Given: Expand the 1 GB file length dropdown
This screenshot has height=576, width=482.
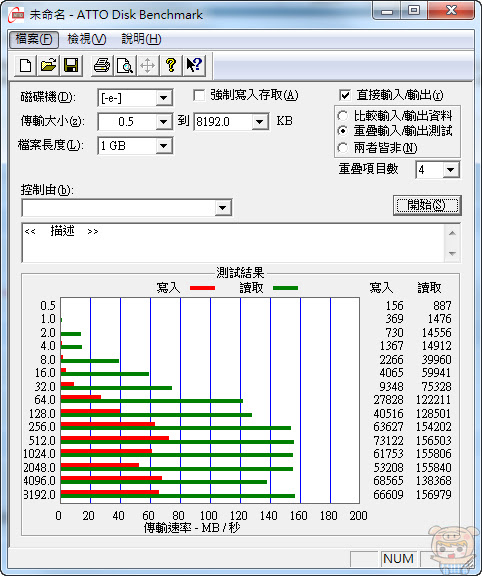Looking at the screenshot, I should [163, 146].
